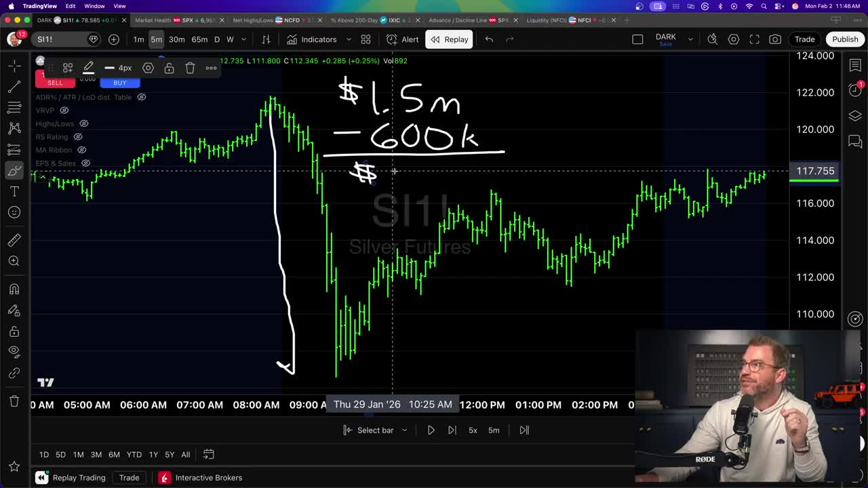Click the Publish button

point(845,39)
